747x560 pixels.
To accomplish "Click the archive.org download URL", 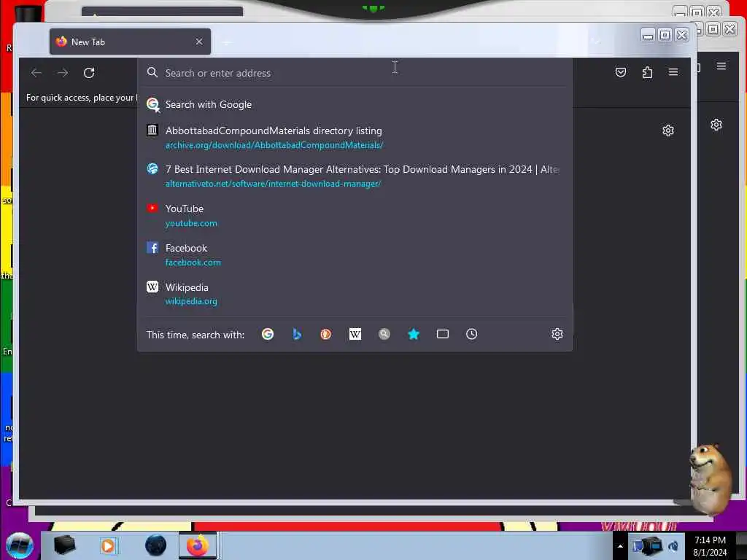I will coord(274,145).
